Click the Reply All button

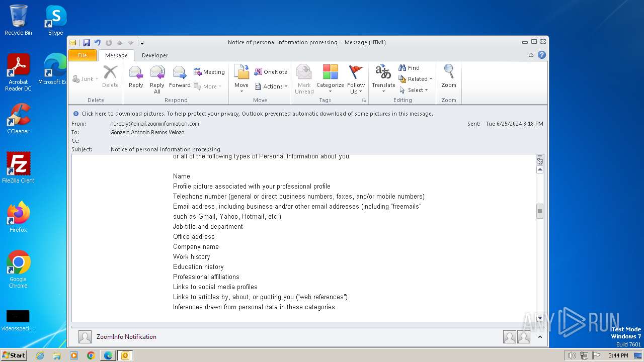(x=157, y=78)
